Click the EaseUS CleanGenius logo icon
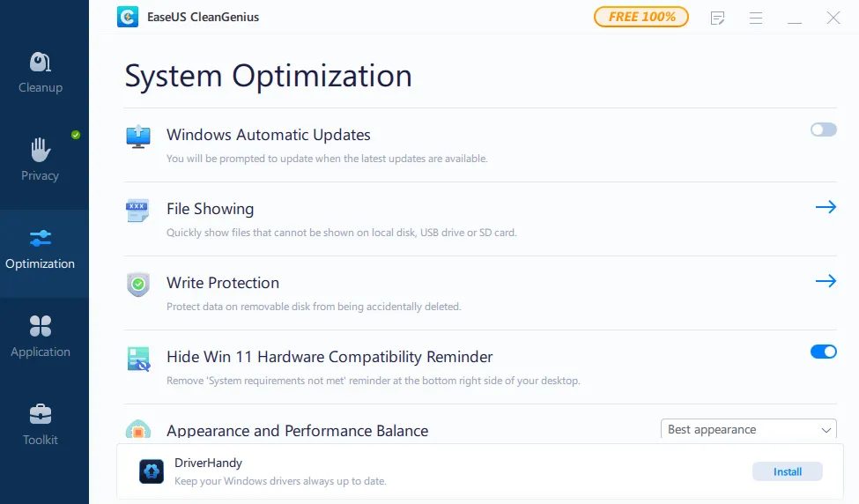Screen dimensions: 859x504 128,17
